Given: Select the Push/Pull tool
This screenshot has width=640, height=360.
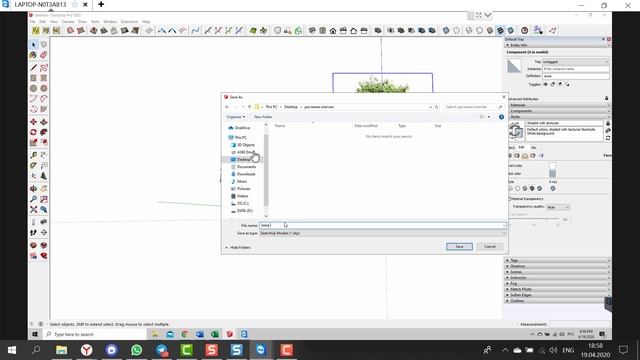Looking at the screenshot, I should point(44,122).
